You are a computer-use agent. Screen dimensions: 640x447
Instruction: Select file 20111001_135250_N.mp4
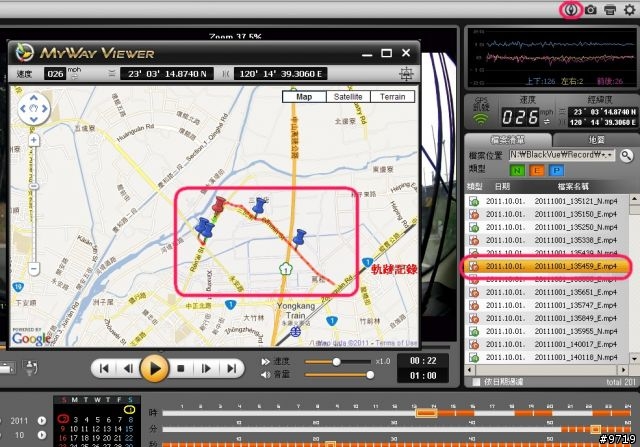547,227
